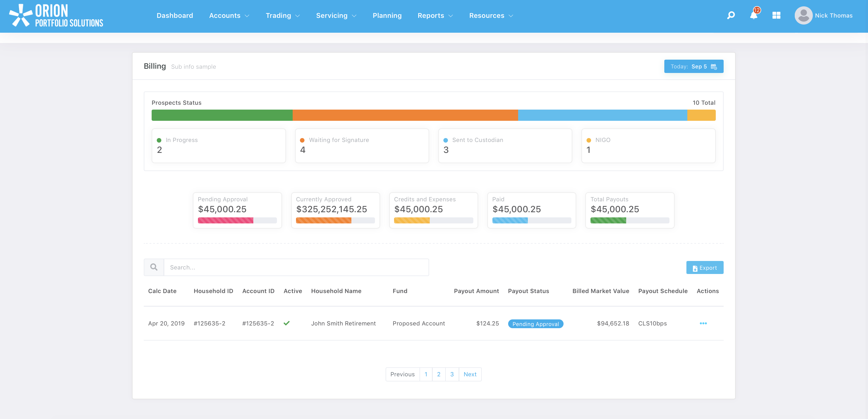This screenshot has width=868, height=419.
Task: Click the apps grid icon near notifications
Action: coord(776,15)
